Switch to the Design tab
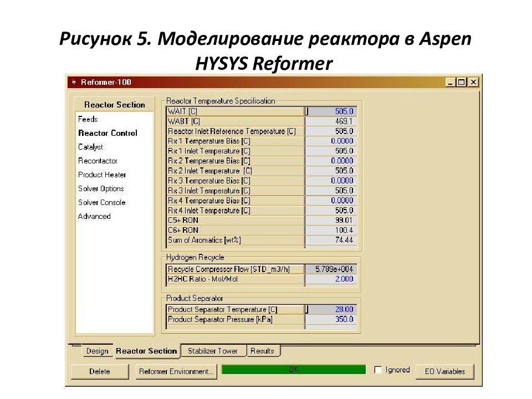532x399 pixels. click(x=97, y=351)
